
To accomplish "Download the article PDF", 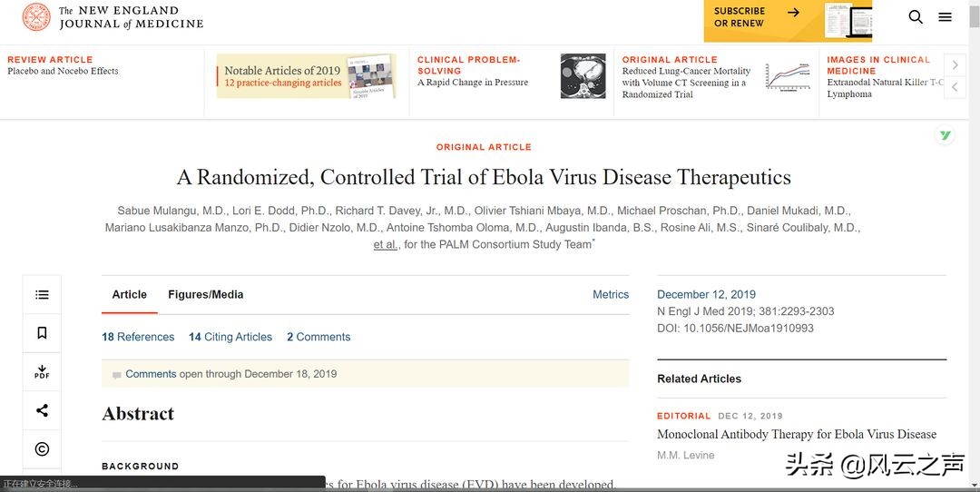I will tap(42, 372).
